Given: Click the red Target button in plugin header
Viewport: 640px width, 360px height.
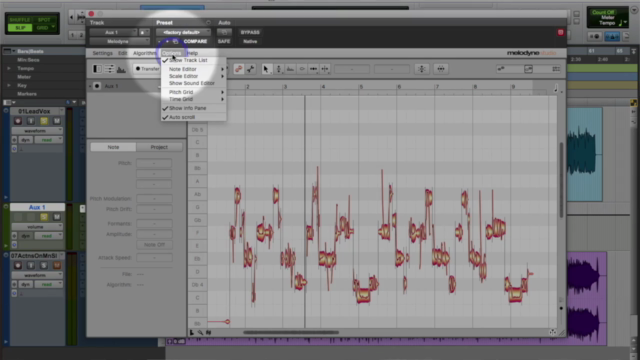Looking at the screenshot, I should [x=560, y=32].
